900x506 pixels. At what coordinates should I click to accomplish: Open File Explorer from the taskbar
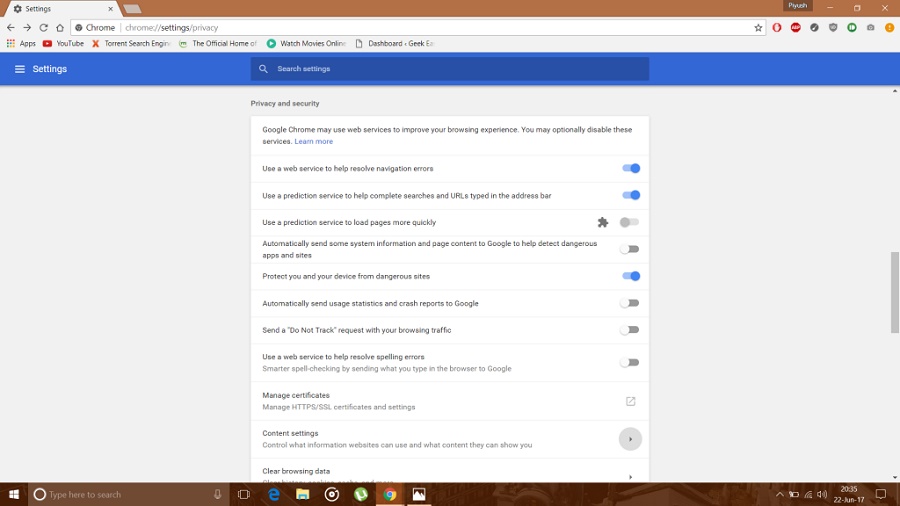[x=302, y=494]
